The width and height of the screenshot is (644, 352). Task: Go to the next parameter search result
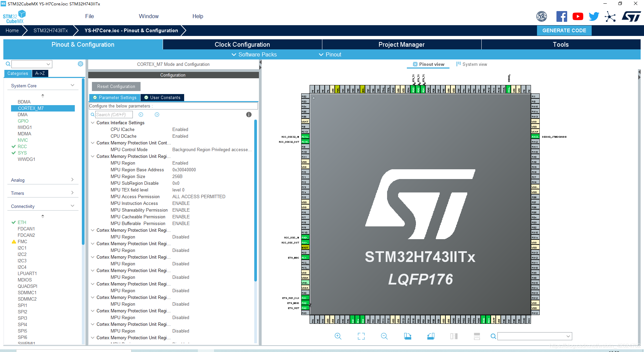[157, 115]
